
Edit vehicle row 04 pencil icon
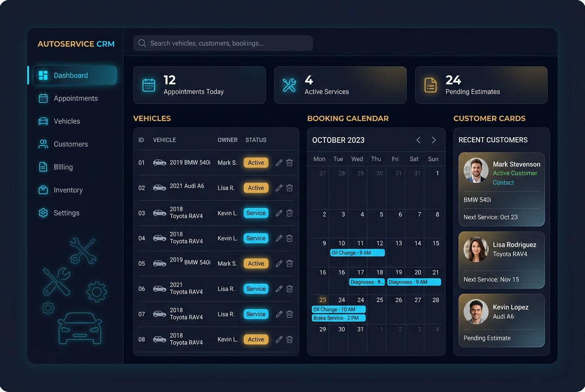[x=279, y=239]
